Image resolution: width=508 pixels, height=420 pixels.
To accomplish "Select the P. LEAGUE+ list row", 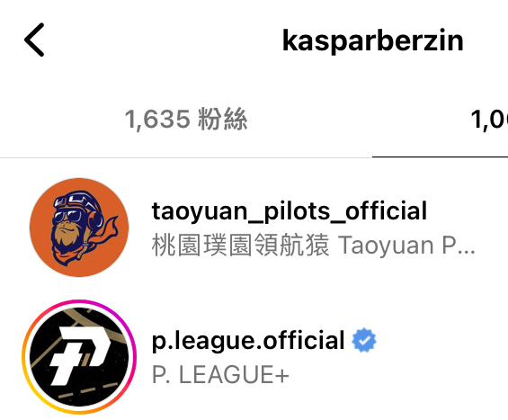I will coord(254,357).
